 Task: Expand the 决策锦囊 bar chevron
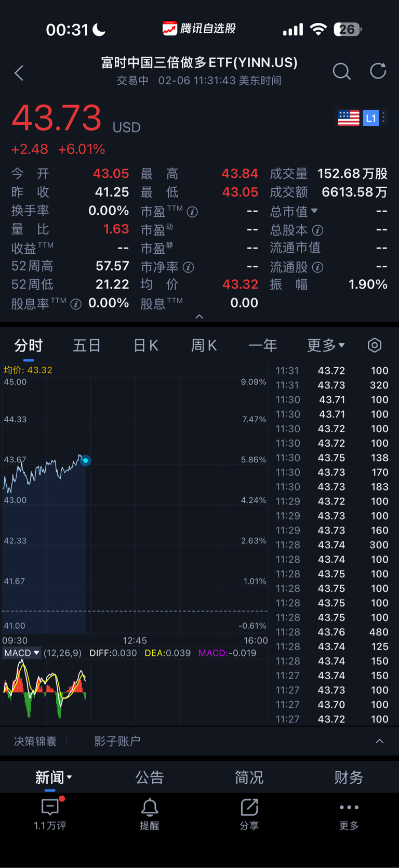tap(380, 741)
